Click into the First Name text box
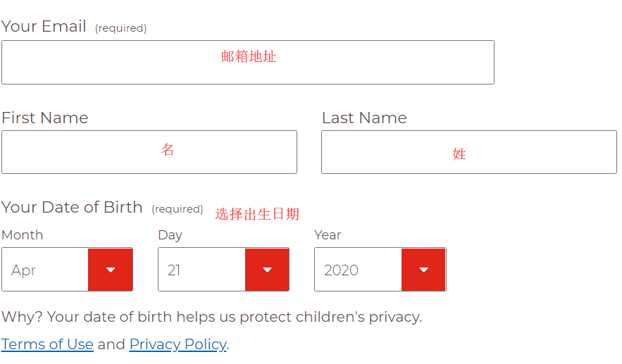Viewport: 622px width, 364px height. (149, 152)
